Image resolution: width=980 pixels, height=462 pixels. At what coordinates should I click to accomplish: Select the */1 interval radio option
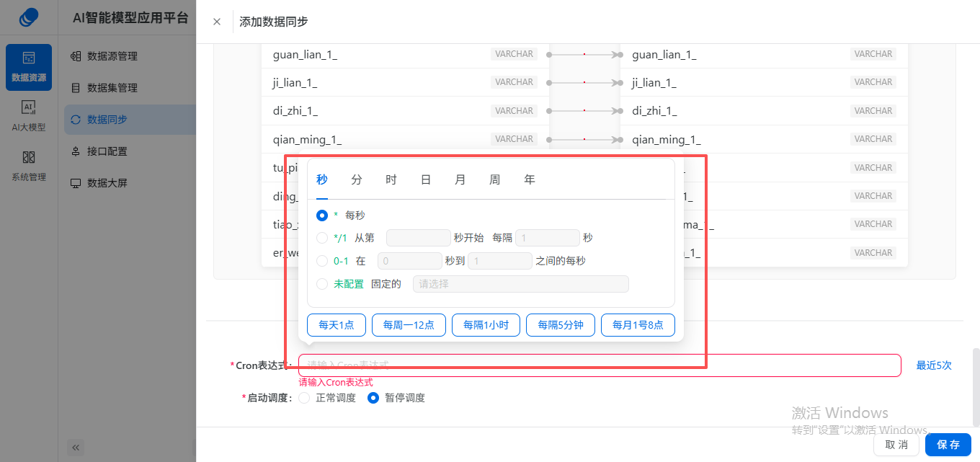(322, 238)
